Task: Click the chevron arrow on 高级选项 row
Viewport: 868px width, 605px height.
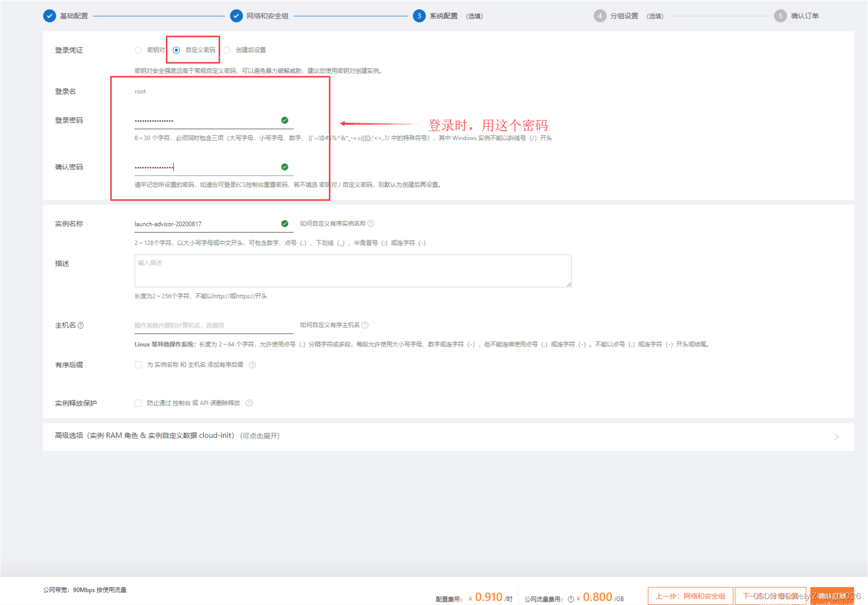Action: pos(836,437)
